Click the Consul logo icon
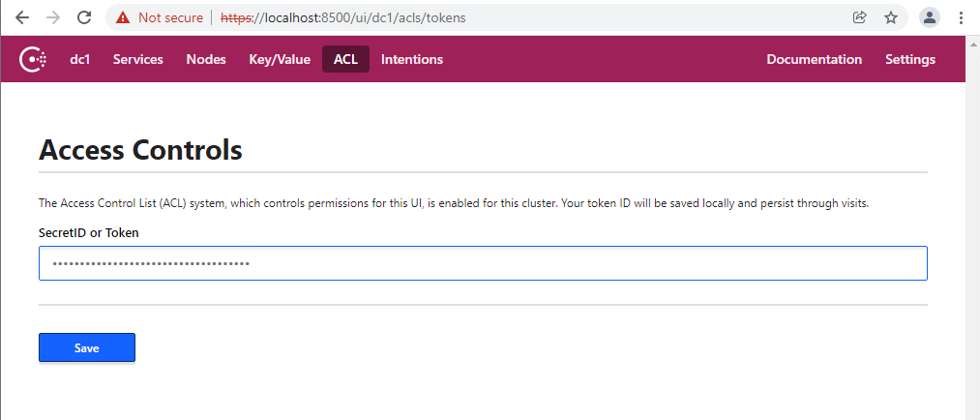 coord(33,60)
